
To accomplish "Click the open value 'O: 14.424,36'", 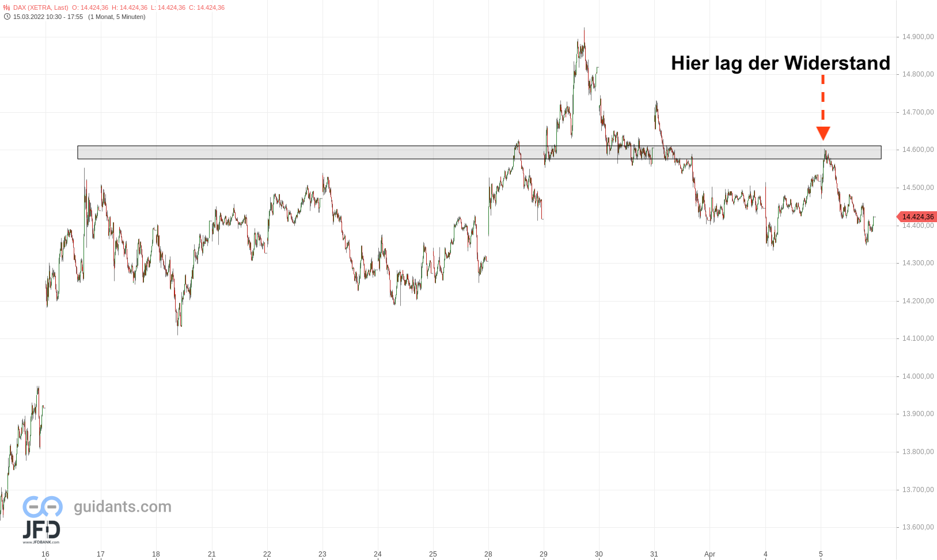I will click(x=90, y=7).
